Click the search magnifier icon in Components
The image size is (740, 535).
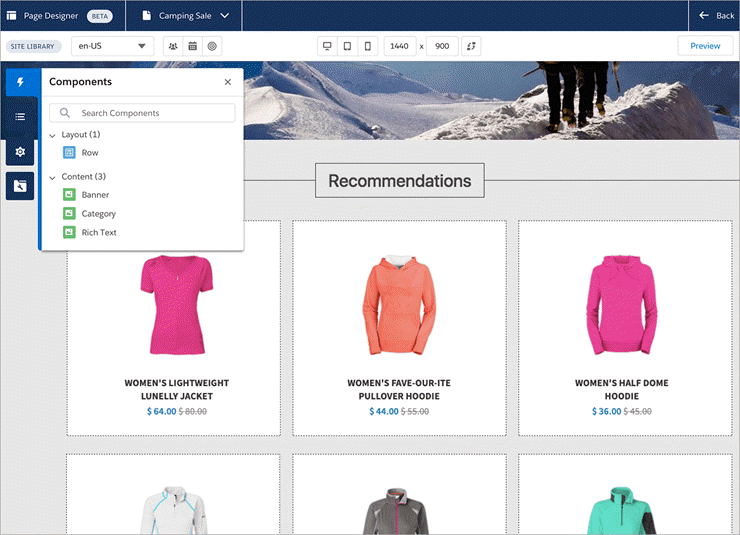(x=65, y=113)
